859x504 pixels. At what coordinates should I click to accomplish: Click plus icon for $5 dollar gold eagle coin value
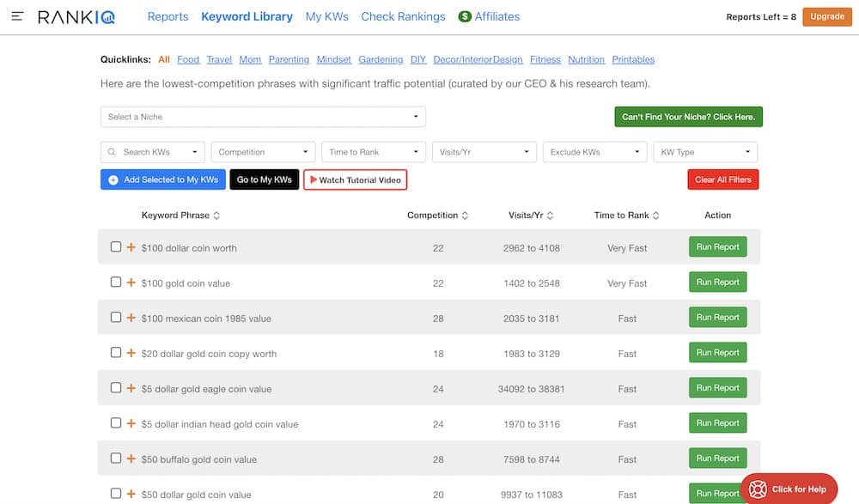click(x=131, y=388)
